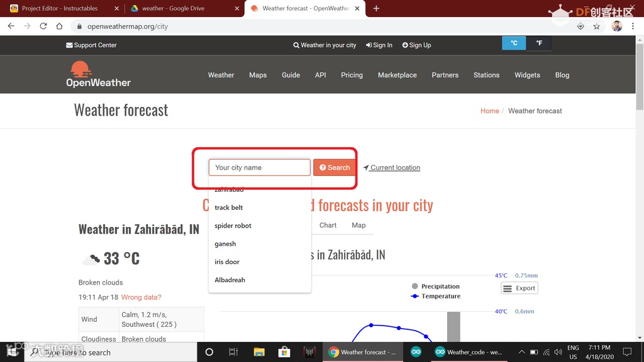Open File Explorer from taskbar

click(x=258, y=352)
